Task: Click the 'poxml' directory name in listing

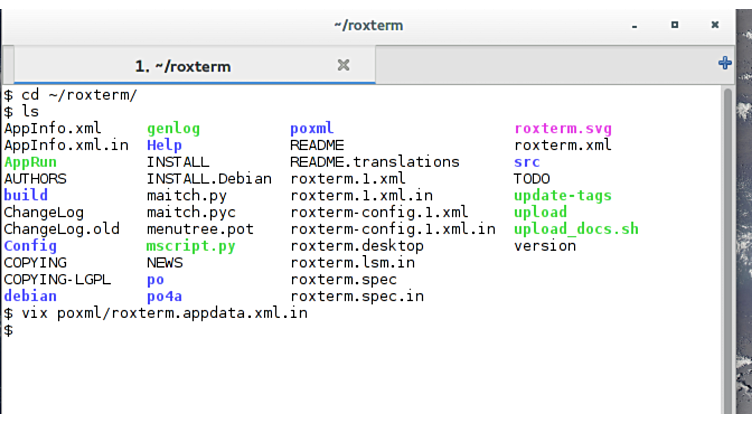Action: [x=312, y=128]
